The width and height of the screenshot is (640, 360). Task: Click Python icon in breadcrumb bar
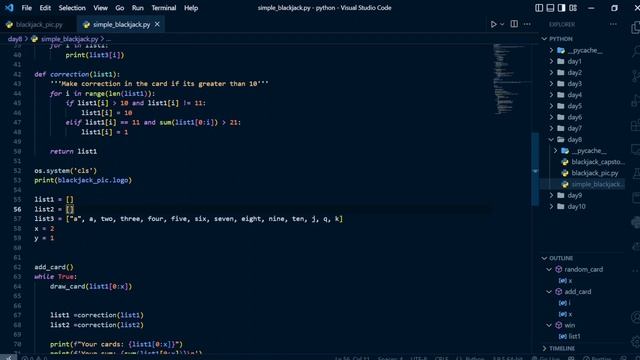tap(34, 39)
